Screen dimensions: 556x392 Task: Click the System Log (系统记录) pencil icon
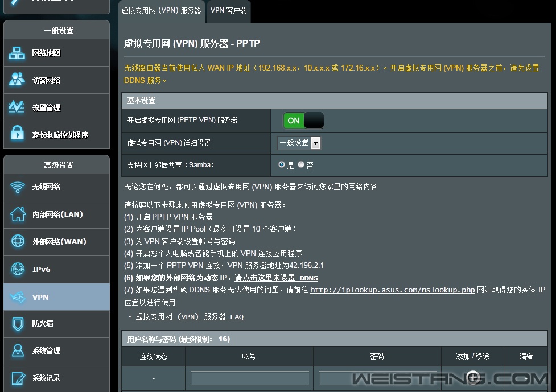18,378
